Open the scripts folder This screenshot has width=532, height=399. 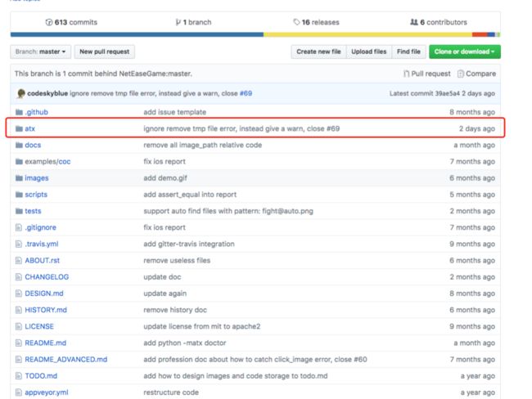pyautogui.click(x=36, y=195)
